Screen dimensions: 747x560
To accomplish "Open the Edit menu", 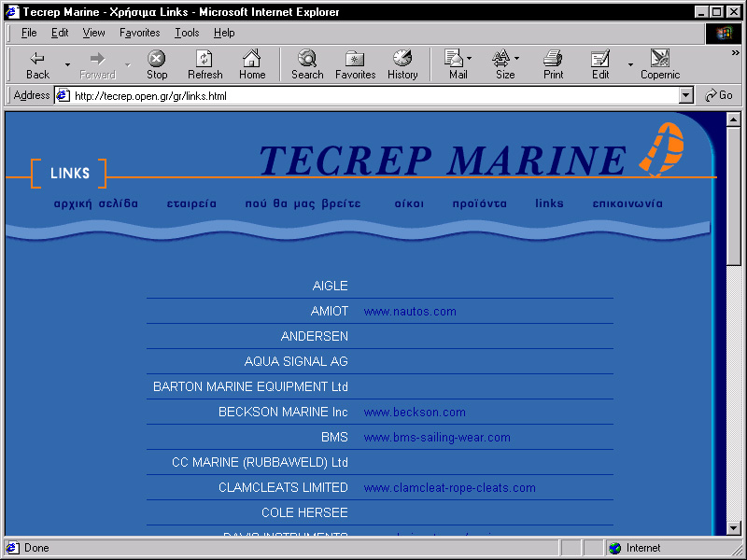I will click(60, 33).
